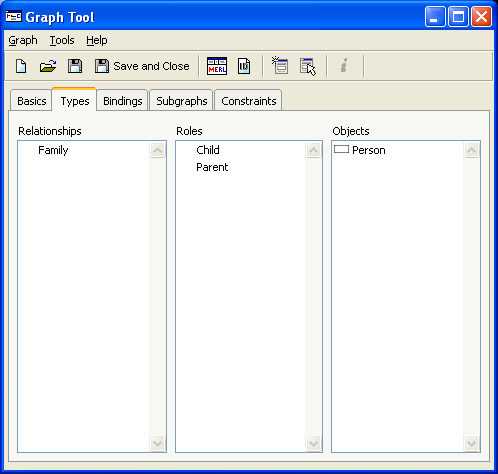Open the Graph menu
Viewport: 498px width, 474px height.
(23, 40)
